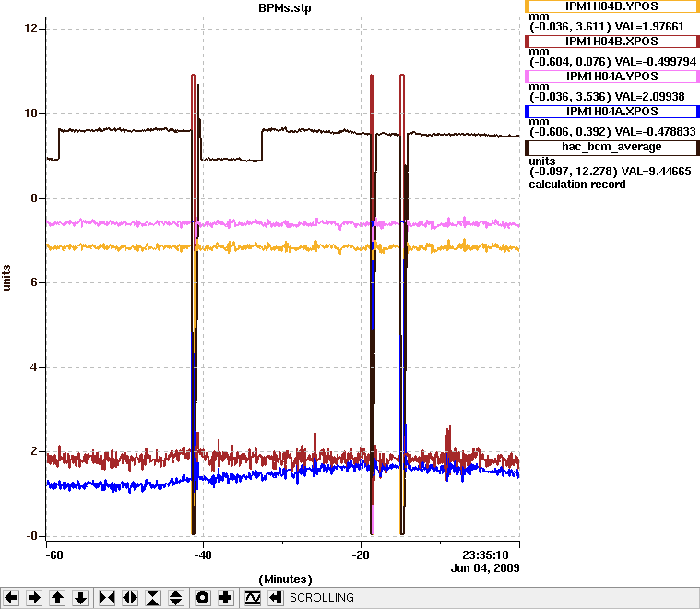Shift the plot up with the up arrow
700x609 pixels.
[57, 597]
